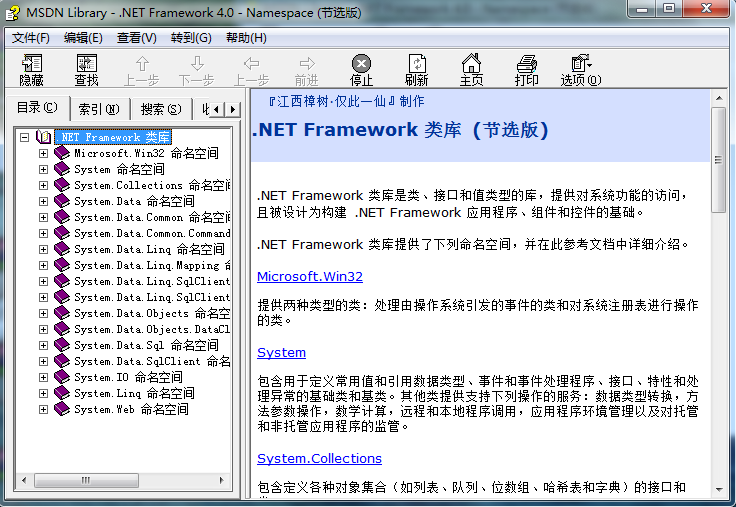The image size is (736, 507).
Task: Click the book icon beside System.IO 命名空间
Action: pyautogui.click(x=61, y=377)
